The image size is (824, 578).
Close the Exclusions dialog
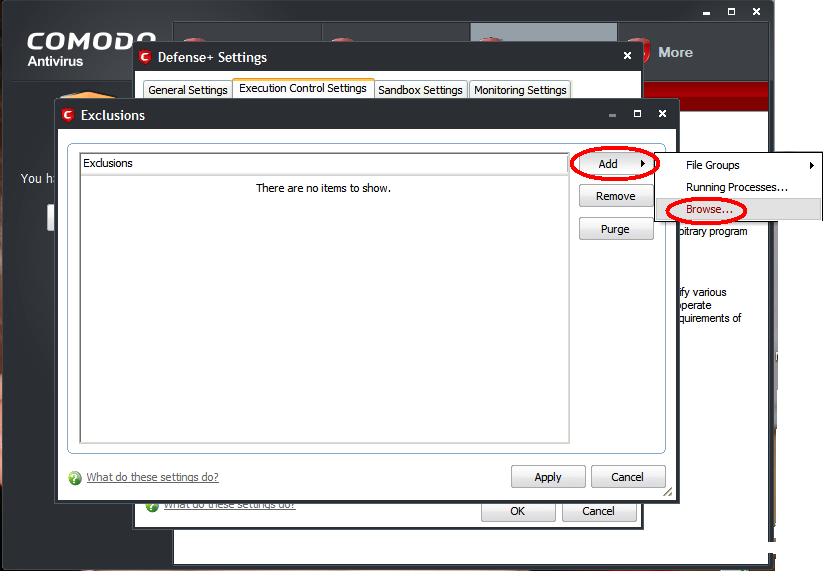(x=662, y=114)
